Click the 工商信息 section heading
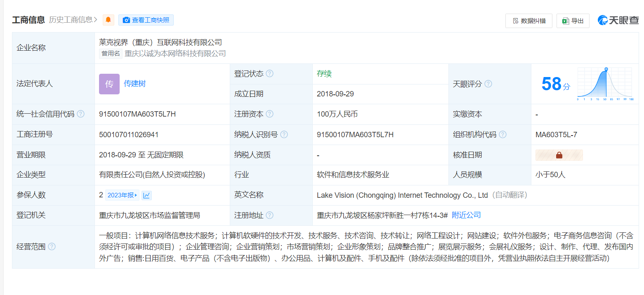The height and width of the screenshot is (295, 644). tap(28, 20)
